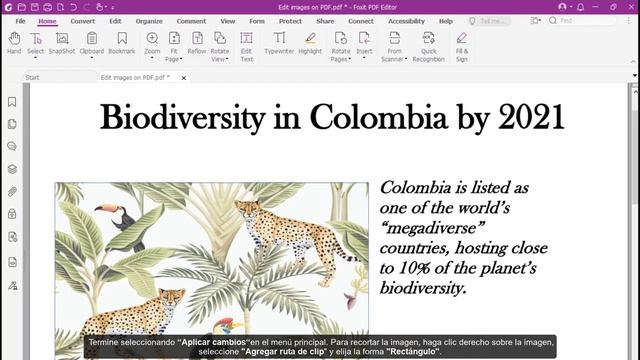Run Quick Recognition OCR
Viewport: 640px width, 360px height.
pos(428,47)
